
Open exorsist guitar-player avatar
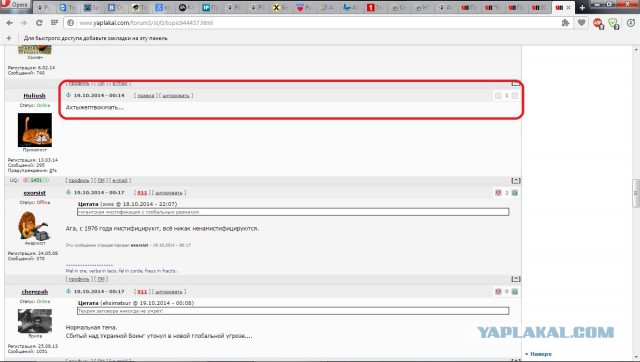[x=33, y=226]
